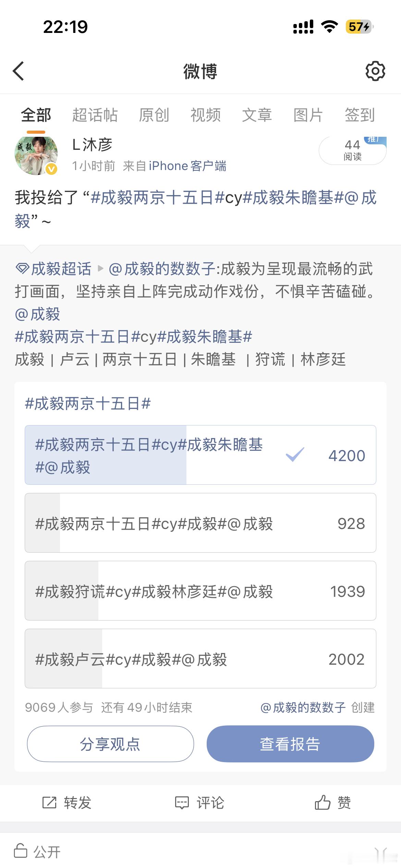401x868 pixels.
Task: Switch to 超话帖 tab
Action: 95,115
